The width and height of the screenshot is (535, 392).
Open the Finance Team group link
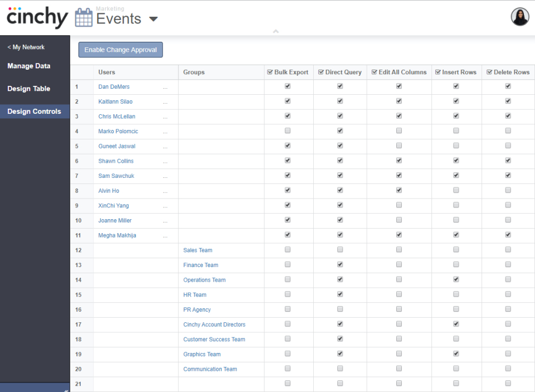201,265
